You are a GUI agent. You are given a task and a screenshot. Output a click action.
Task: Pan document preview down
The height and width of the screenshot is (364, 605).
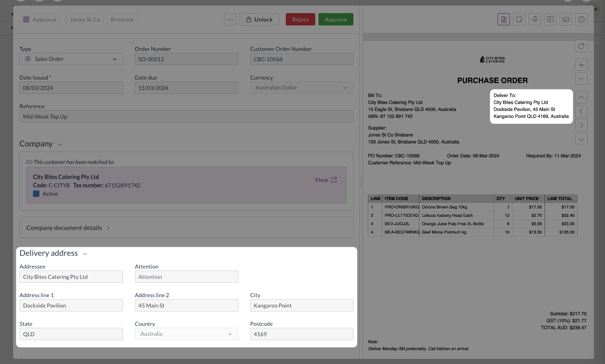pyautogui.click(x=581, y=139)
